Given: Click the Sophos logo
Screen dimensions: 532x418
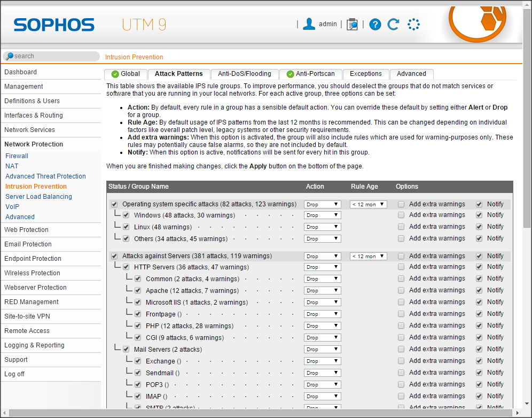Looking at the screenshot, I should 54,25.
